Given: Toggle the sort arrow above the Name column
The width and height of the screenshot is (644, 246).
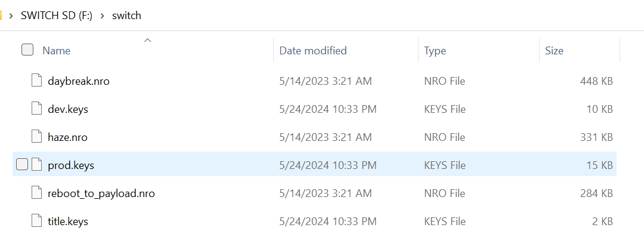Looking at the screenshot, I should point(147,41).
